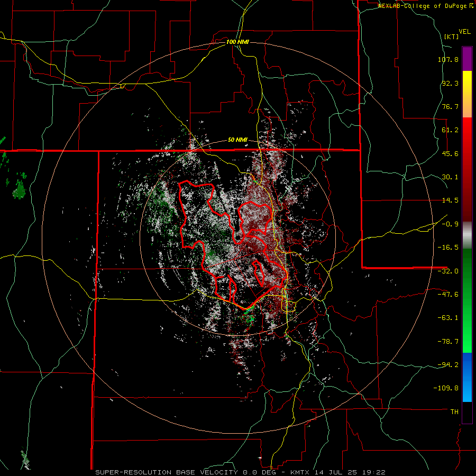Screen dimensions: 476x476
Task: Click the -47.6 legend value
Action: 448,295
